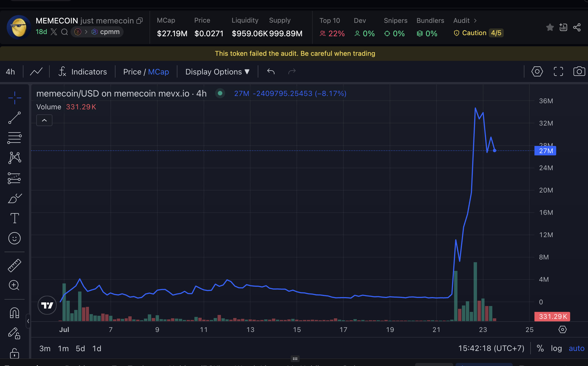Open price axis settings gear
The image size is (588, 366).
point(562,329)
